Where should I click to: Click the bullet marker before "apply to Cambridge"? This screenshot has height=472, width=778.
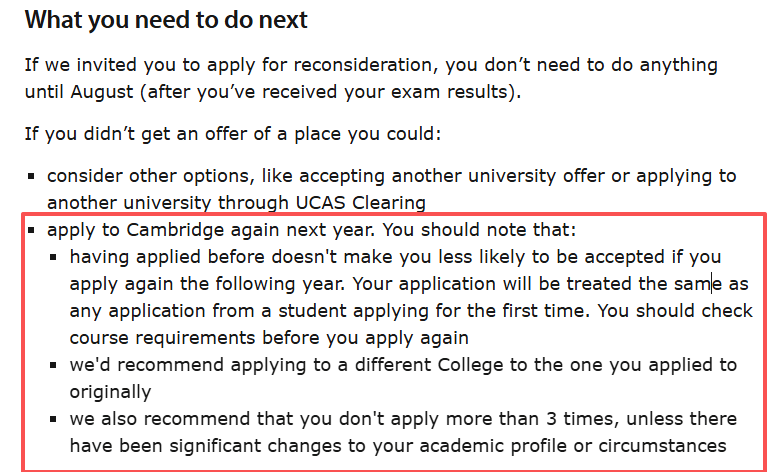[33, 231]
